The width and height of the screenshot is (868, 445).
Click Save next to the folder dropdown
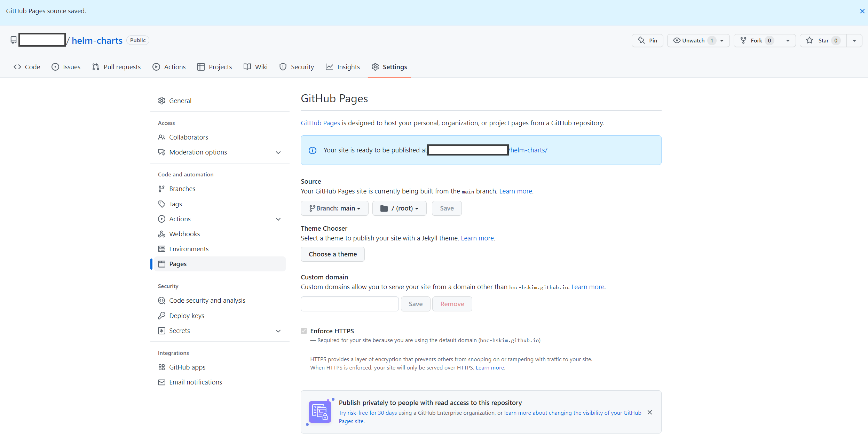point(447,208)
